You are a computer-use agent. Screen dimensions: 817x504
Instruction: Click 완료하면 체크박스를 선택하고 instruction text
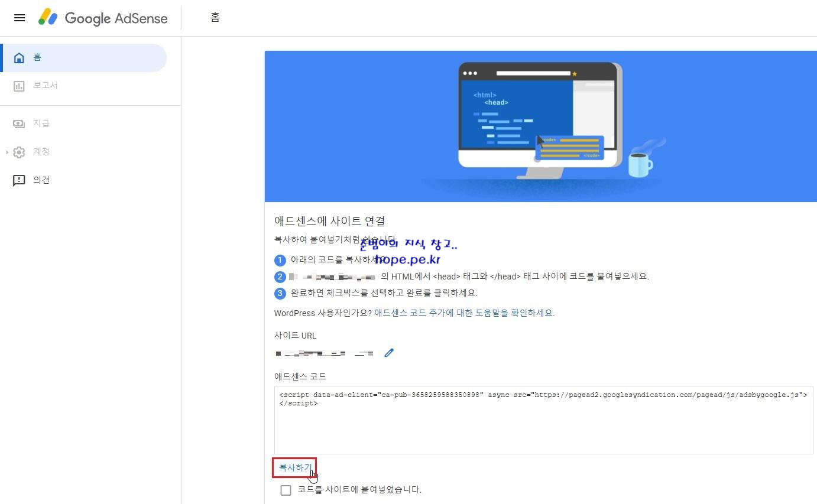384,292
